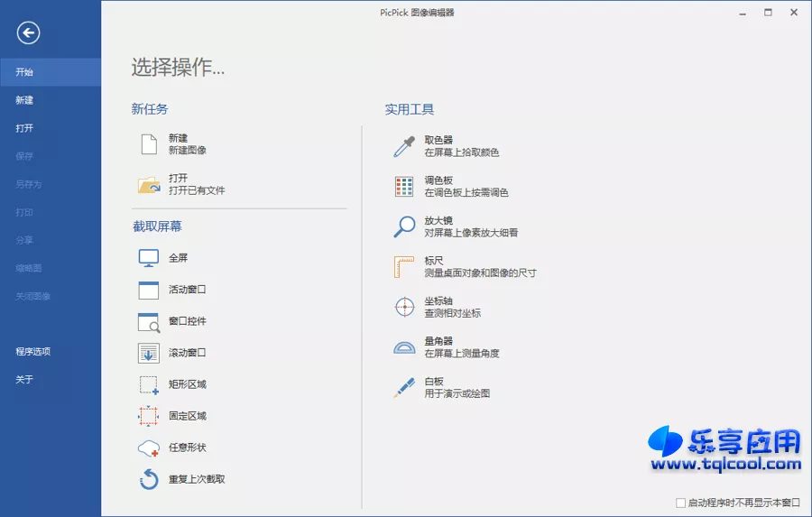Click the cloud-shaped 任意形状 icon
This screenshot has width=812, height=517.
click(149, 448)
